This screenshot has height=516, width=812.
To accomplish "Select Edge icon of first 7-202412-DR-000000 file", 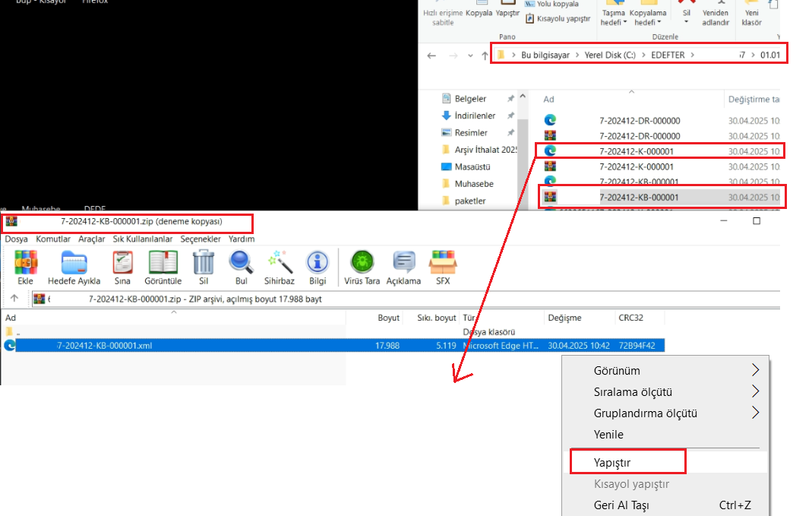I will pos(550,120).
